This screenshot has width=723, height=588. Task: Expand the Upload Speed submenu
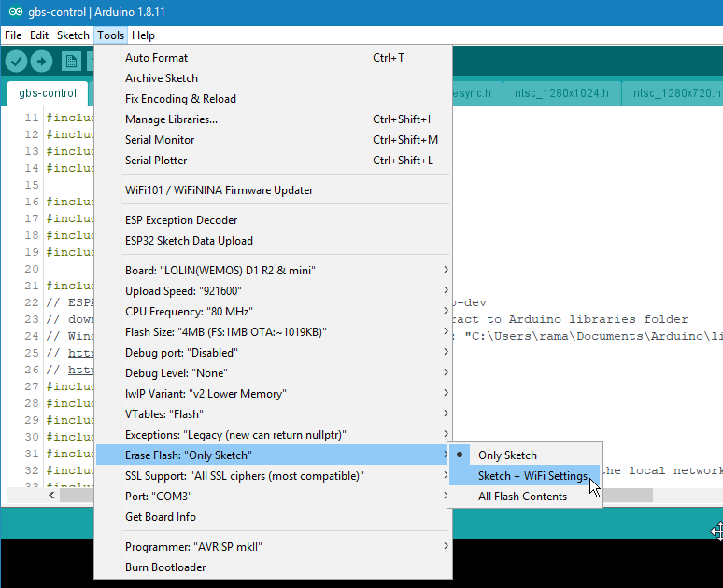coord(273,291)
